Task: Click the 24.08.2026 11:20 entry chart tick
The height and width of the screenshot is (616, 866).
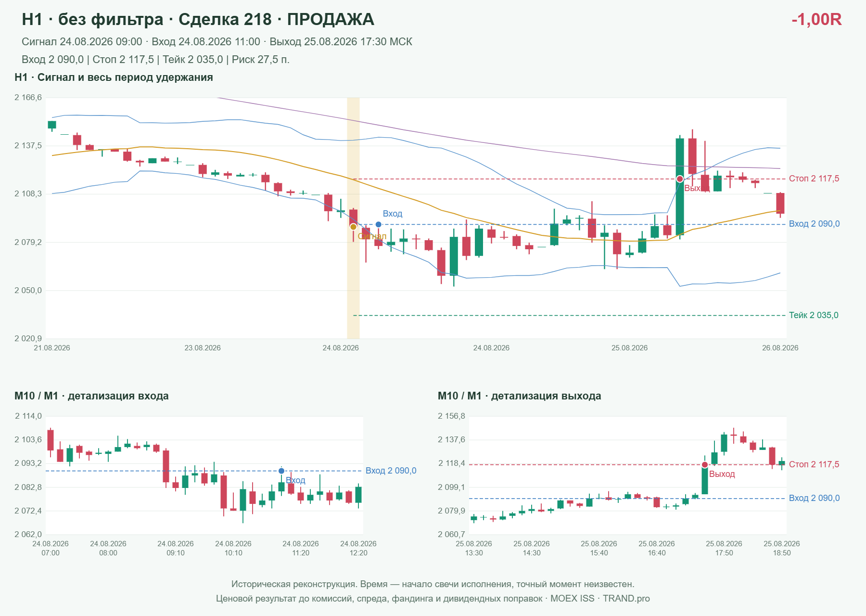Action: click(x=301, y=548)
